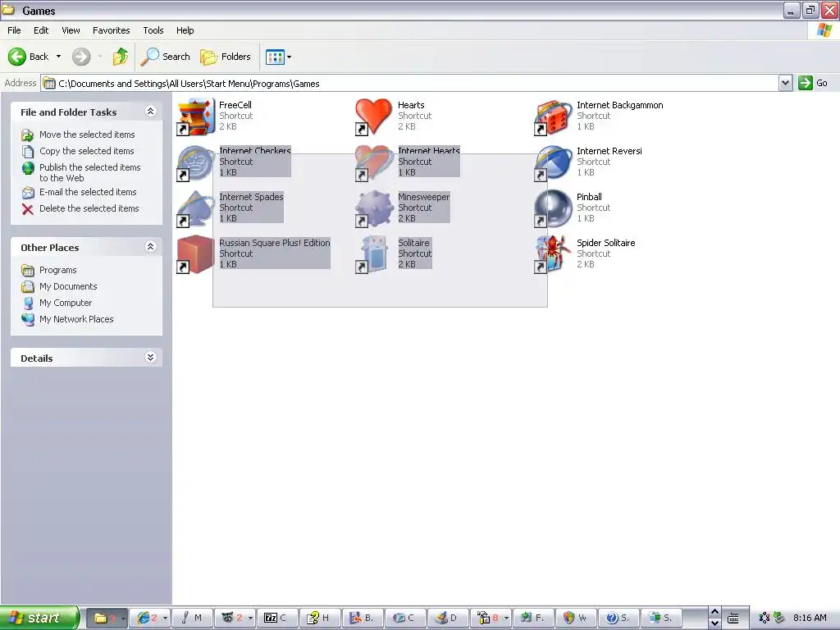Select the FreeCell shortcut icon
This screenshot has height=630, width=840.
[196, 116]
